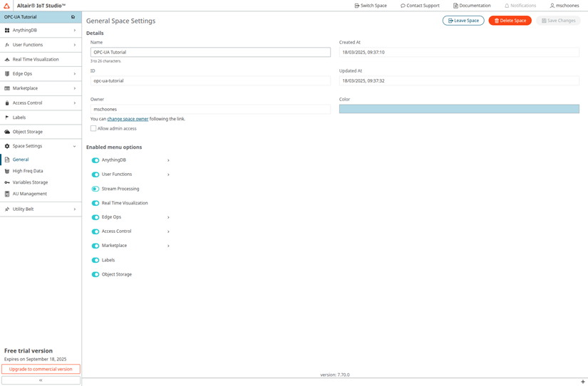This screenshot has height=386, width=588.
Task: Toggle the AnythingDB menu option switch
Action: [96, 160]
